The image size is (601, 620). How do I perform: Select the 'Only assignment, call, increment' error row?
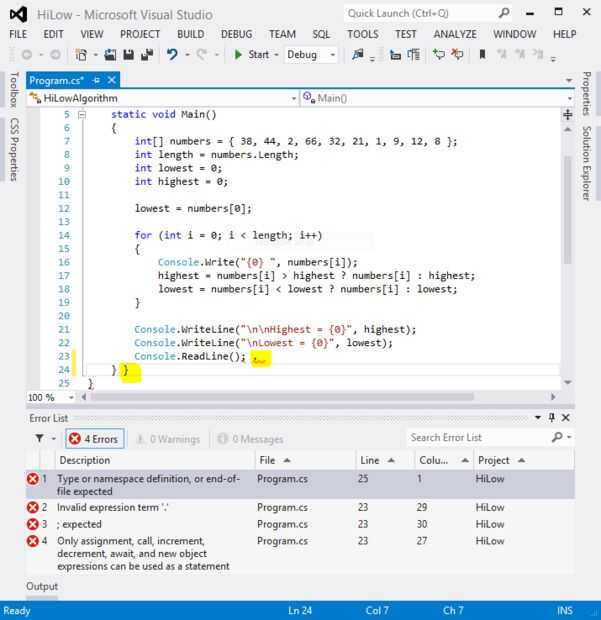point(300,553)
